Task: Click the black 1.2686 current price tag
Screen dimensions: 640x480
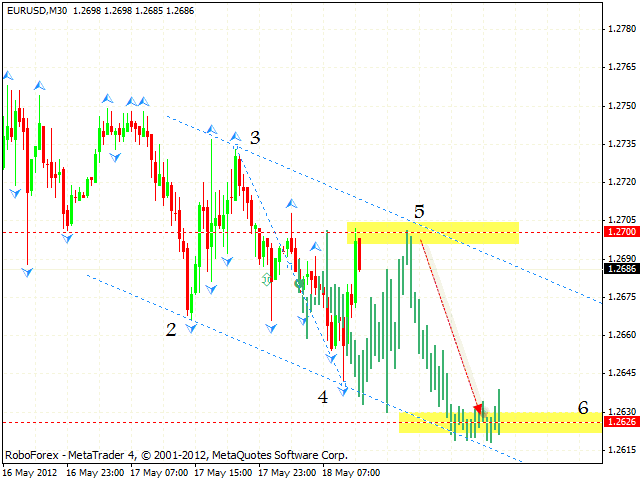Action: coord(621,267)
